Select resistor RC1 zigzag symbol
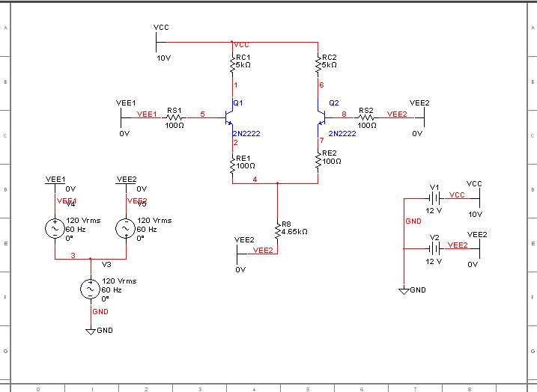The height and width of the screenshot is (392, 537). [x=232, y=64]
